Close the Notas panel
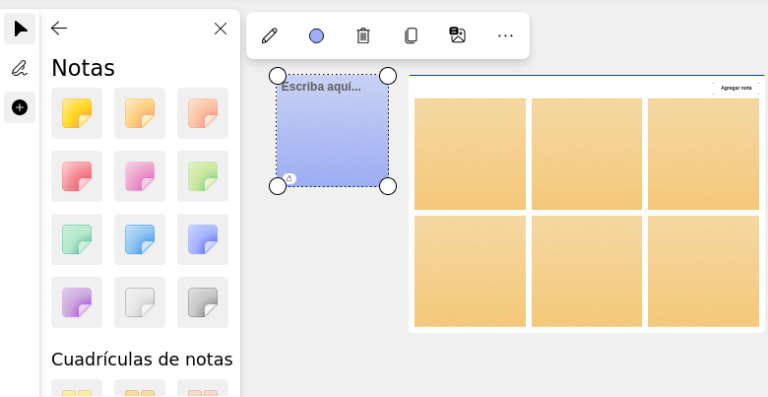Viewport: 768px width, 397px height. 220,29
